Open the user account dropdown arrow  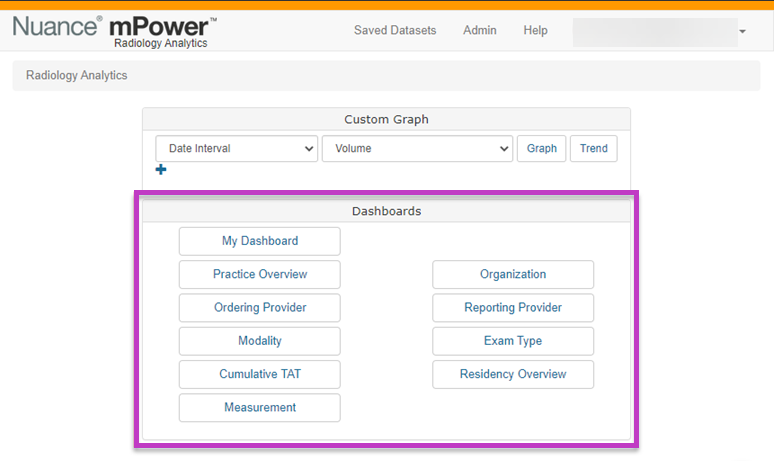coord(742,32)
